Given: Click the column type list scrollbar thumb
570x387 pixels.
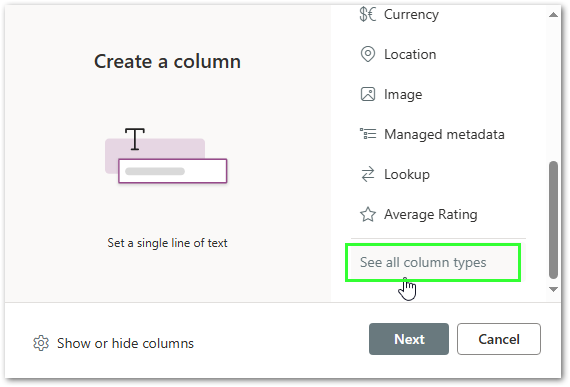Looking at the screenshot, I should pos(553,220).
